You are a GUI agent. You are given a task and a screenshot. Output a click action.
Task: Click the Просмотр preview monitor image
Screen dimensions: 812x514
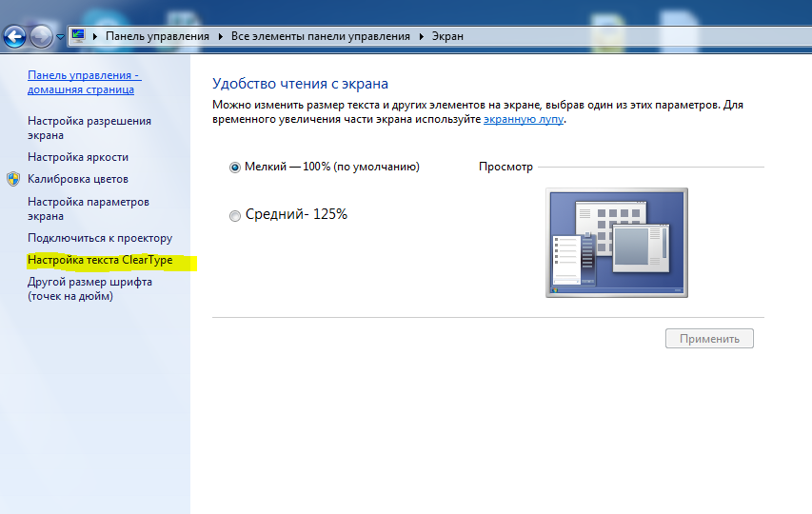pos(617,243)
